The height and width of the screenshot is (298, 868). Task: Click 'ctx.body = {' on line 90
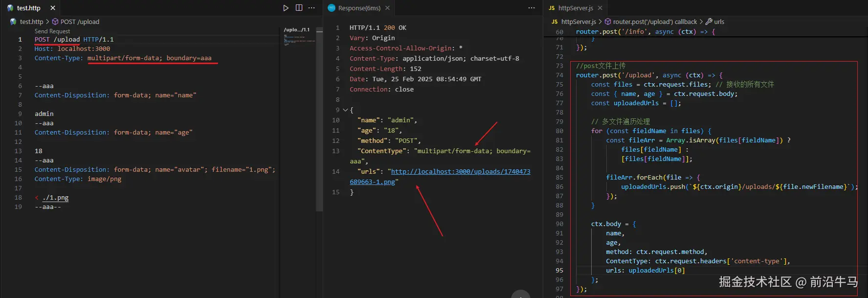coord(613,224)
